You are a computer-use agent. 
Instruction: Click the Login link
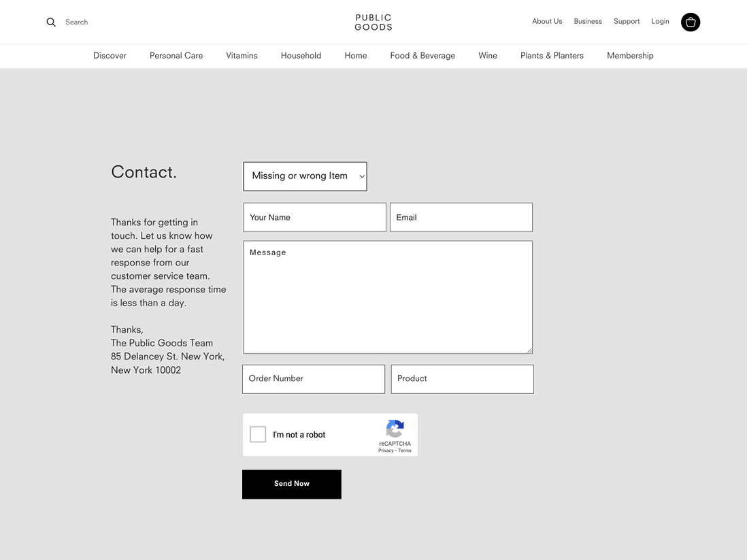(x=660, y=21)
